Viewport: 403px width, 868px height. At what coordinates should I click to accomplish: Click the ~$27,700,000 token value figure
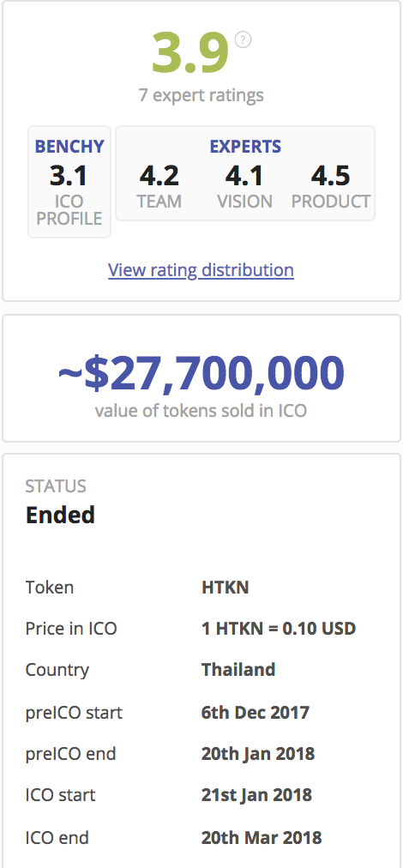coord(201,372)
